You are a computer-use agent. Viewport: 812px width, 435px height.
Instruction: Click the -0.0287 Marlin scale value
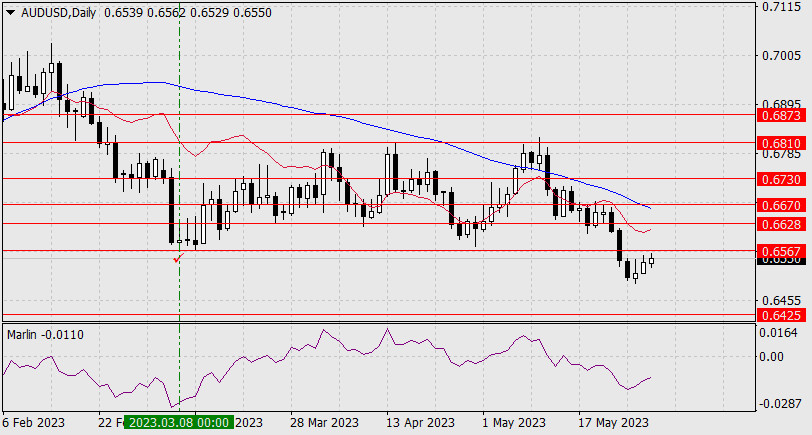point(779,403)
